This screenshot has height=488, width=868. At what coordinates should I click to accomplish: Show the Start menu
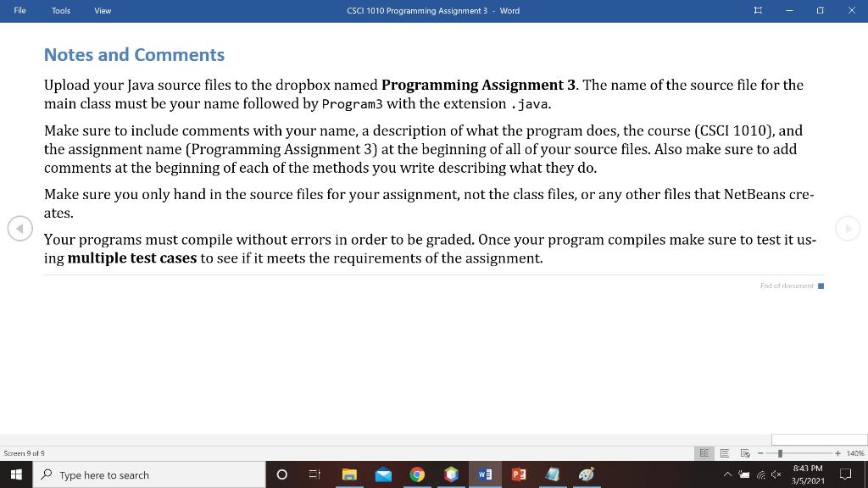pyautogui.click(x=16, y=474)
